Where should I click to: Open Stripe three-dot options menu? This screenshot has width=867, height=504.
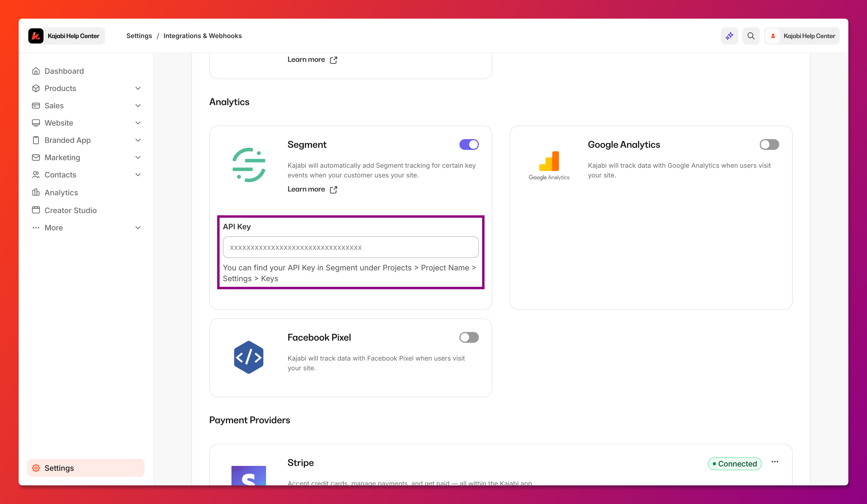(x=775, y=462)
